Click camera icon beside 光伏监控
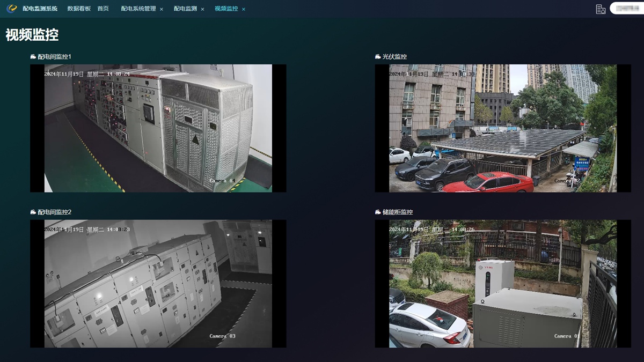 pyautogui.click(x=378, y=57)
